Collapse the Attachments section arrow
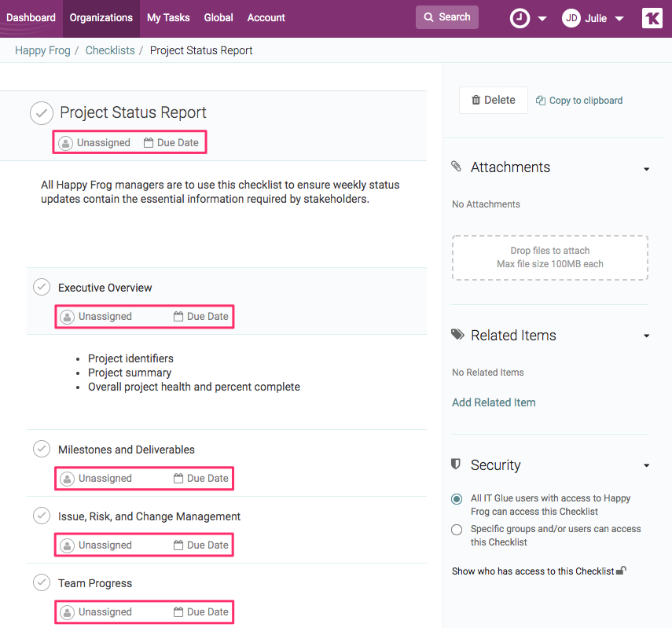The height and width of the screenshot is (628, 672). 646,169
